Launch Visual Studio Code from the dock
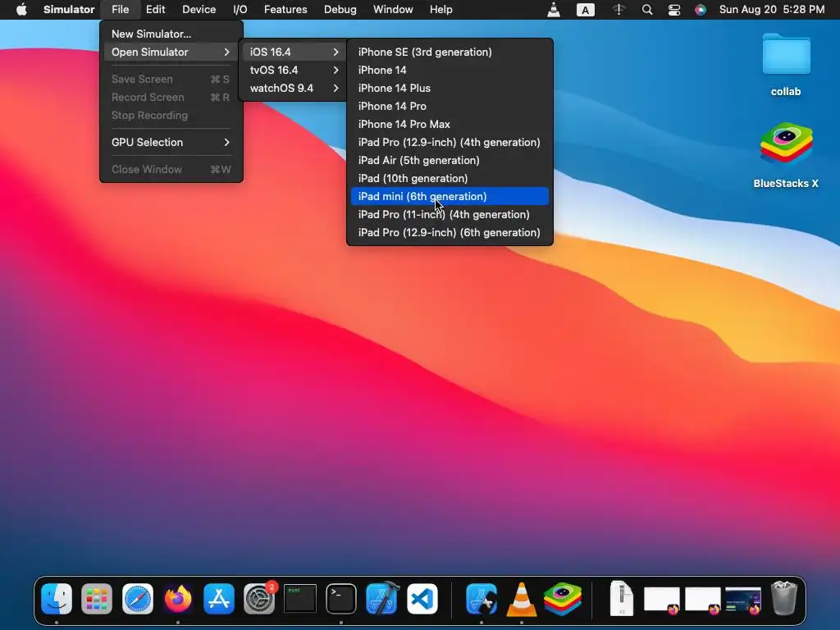840x630 pixels. (422, 598)
